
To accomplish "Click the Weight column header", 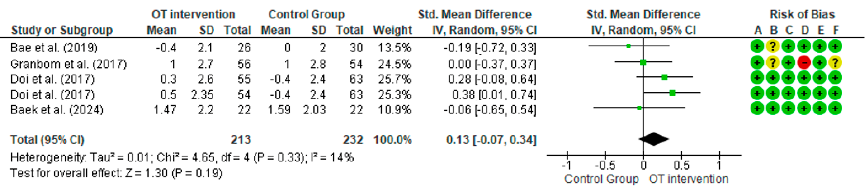I will 393,30.
